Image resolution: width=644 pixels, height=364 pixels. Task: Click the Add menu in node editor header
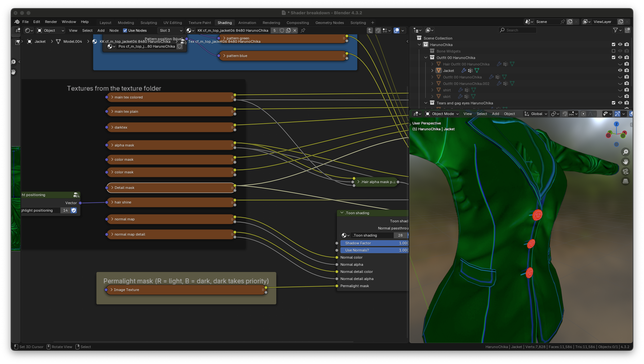(x=101, y=30)
